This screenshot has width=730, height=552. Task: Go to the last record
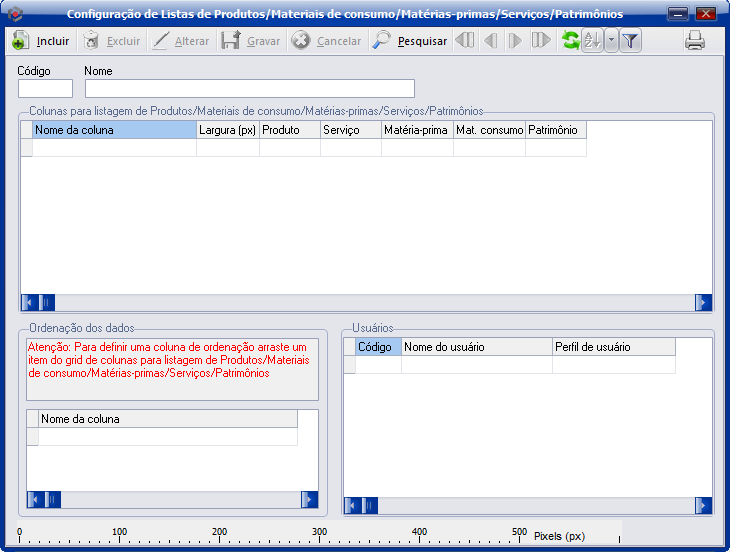[x=541, y=40]
